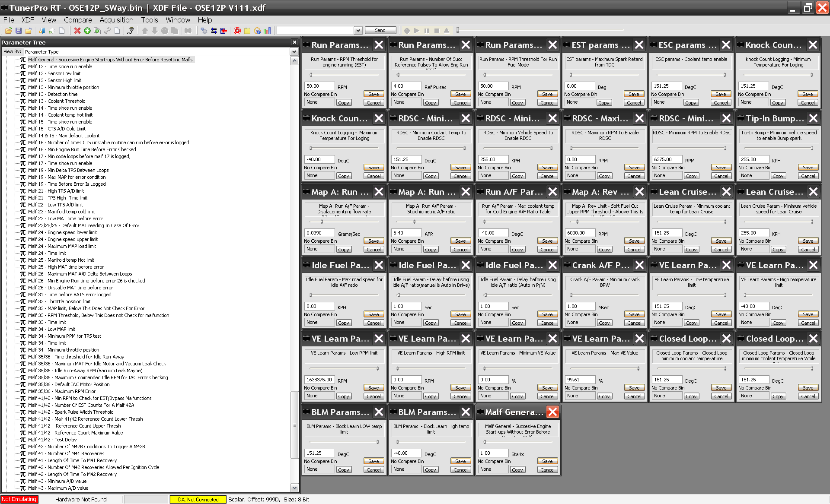The width and height of the screenshot is (830, 504).
Task: Click Save in ESC params window
Action: coord(721,94)
